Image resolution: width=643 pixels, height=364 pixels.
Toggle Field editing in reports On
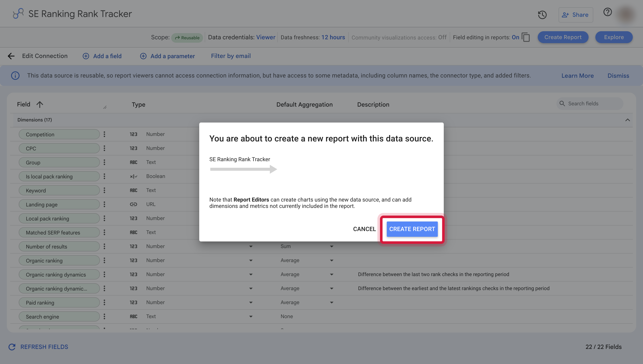(x=515, y=37)
